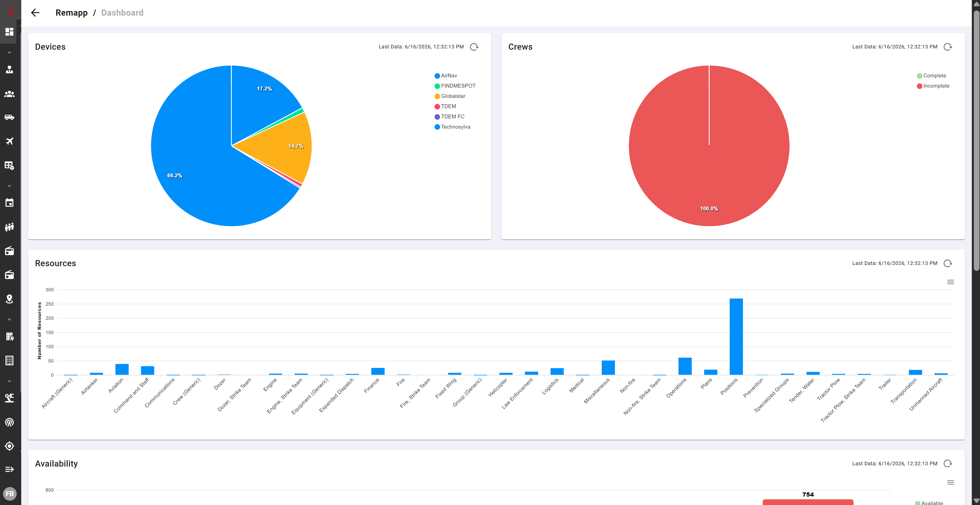Open the upper radio icon in the sidebar
The height and width of the screenshot is (505, 980).
9,251
